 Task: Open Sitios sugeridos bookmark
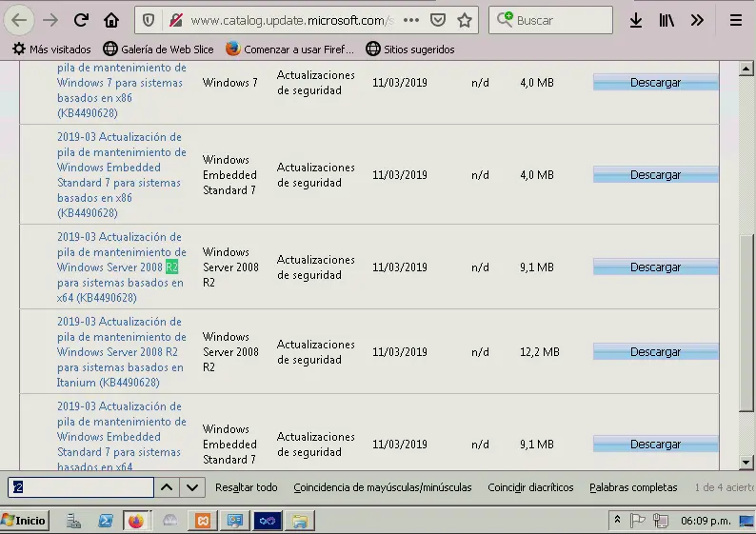[410, 49]
